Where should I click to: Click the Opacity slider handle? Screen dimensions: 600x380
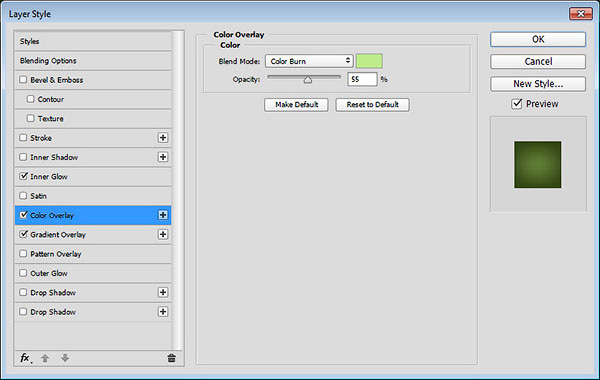(308, 80)
